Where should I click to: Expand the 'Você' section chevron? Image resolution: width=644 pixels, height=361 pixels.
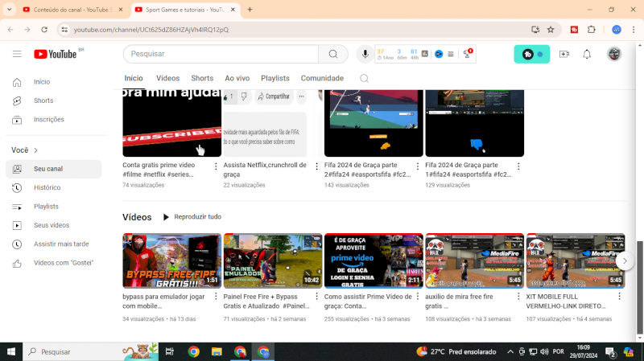35,150
